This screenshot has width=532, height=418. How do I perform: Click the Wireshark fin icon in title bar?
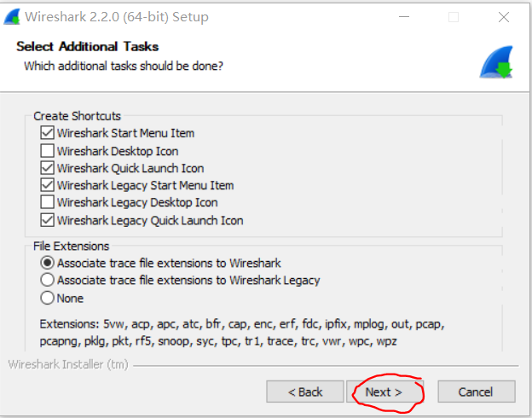coord(12,17)
